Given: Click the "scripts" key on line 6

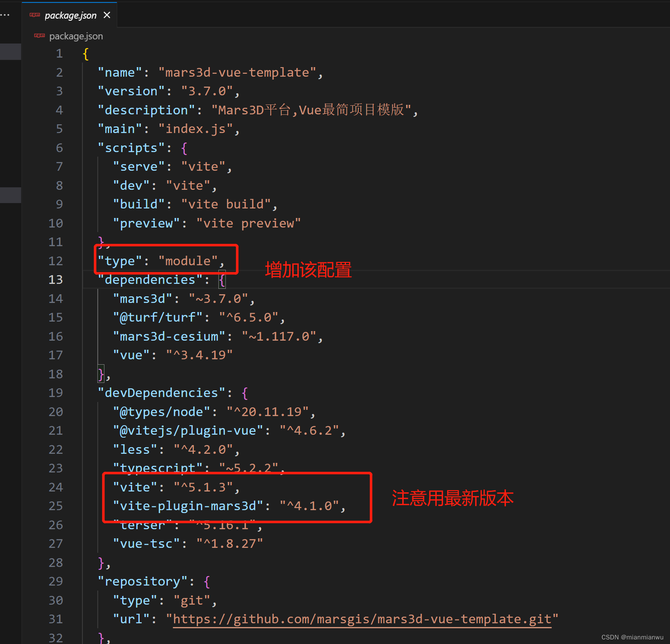Looking at the screenshot, I should (x=131, y=148).
